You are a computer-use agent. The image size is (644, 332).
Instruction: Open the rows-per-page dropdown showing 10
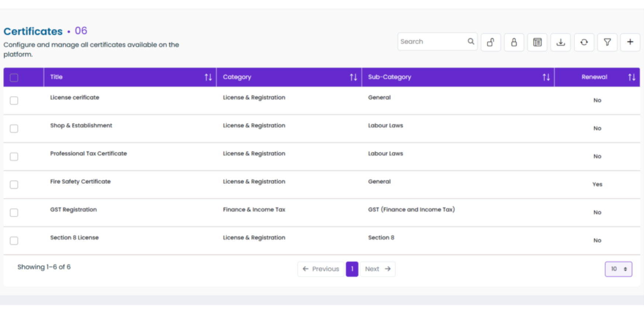619,269
